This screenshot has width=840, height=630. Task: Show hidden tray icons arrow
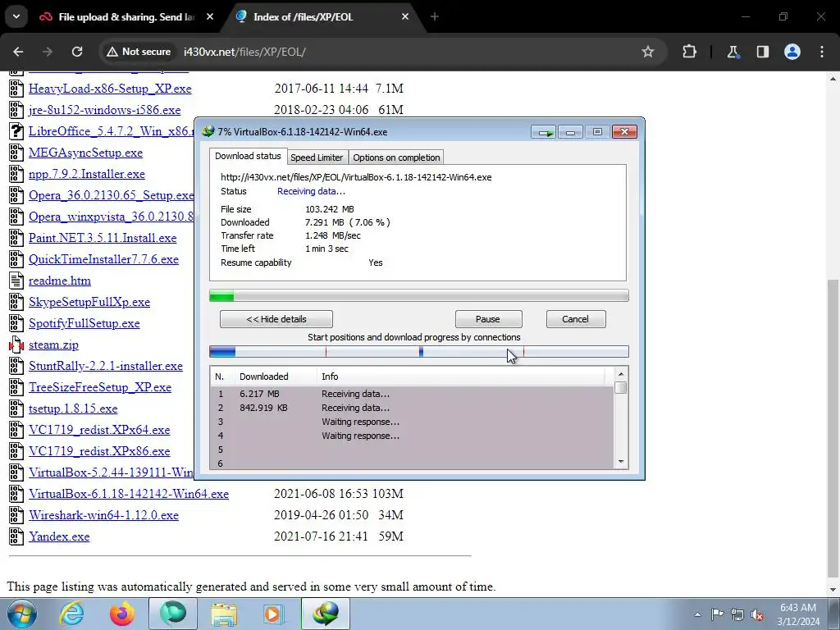697,614
